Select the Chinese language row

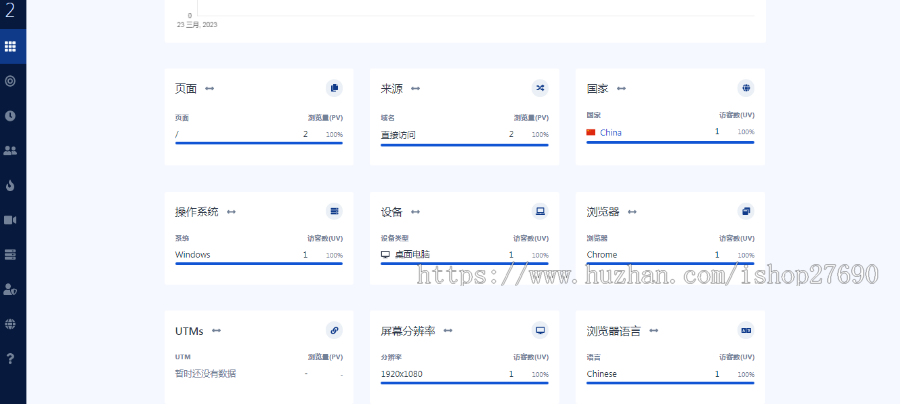coord(670,375)
